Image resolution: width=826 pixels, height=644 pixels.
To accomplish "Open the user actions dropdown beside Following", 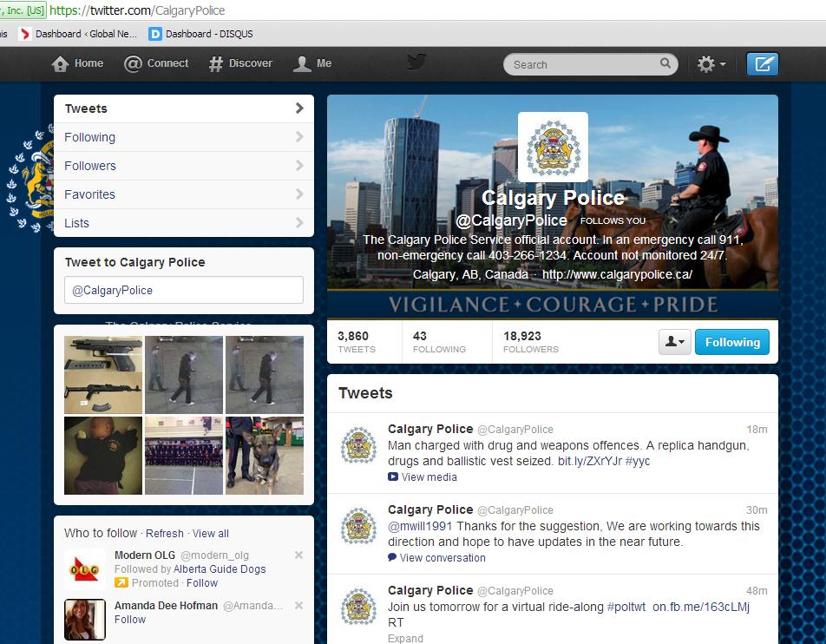I will click(x=675, y=342).
